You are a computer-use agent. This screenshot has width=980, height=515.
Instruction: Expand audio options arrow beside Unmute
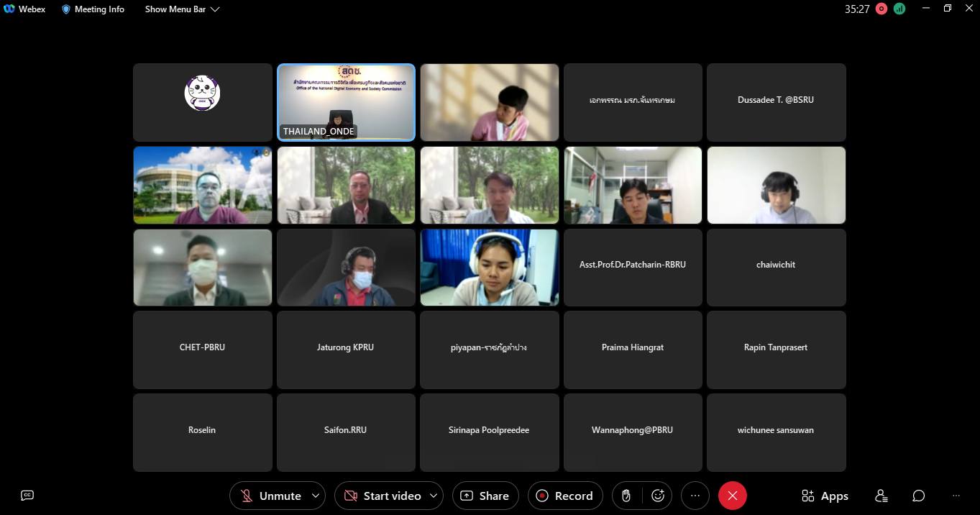tap(316, 496)
